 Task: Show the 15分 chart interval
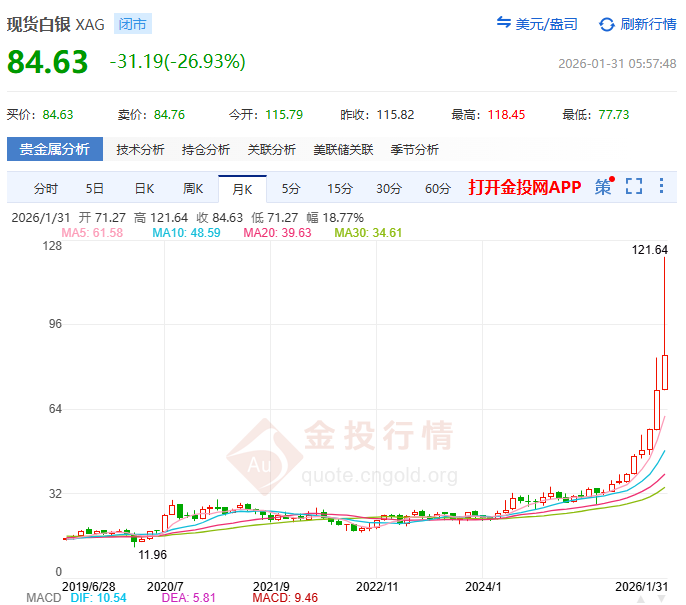pos(340,188)
